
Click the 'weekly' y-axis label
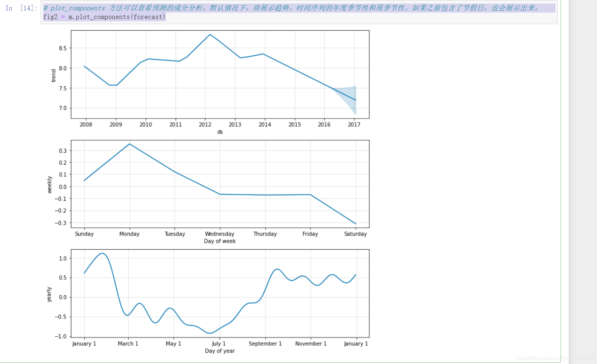(x=49, y=185)
